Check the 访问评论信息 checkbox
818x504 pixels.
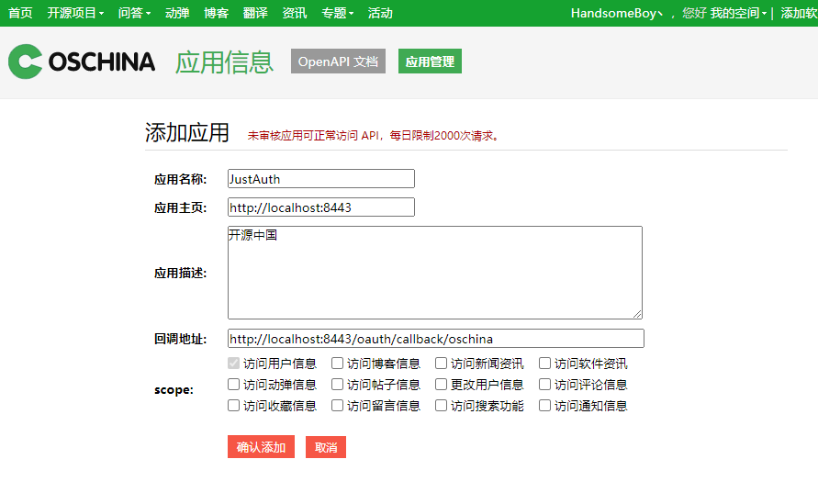pyautogui.click(x=544, y=385)
